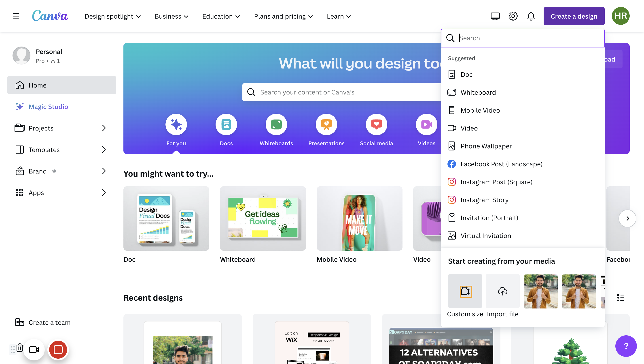This screenshot has width=644, height=364.
Task: Choose Phone Wallpaper in suggestions
Action: pos(486,146)
